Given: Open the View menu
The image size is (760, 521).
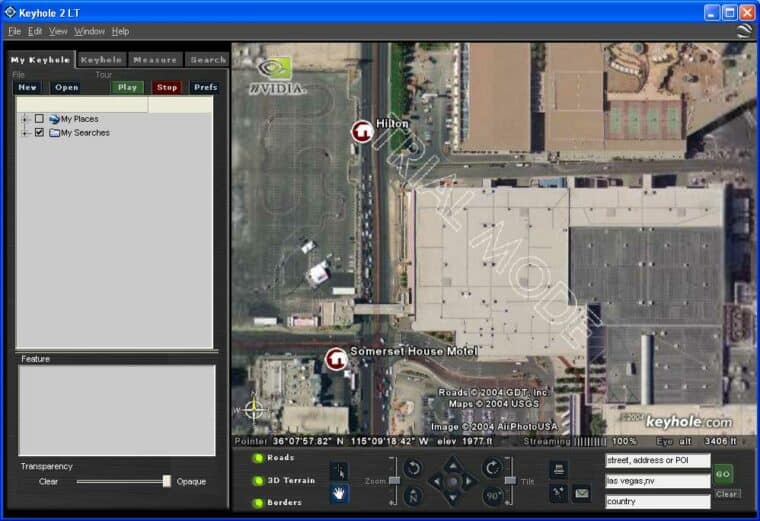Looking at the screenshot, I should 58,32.
